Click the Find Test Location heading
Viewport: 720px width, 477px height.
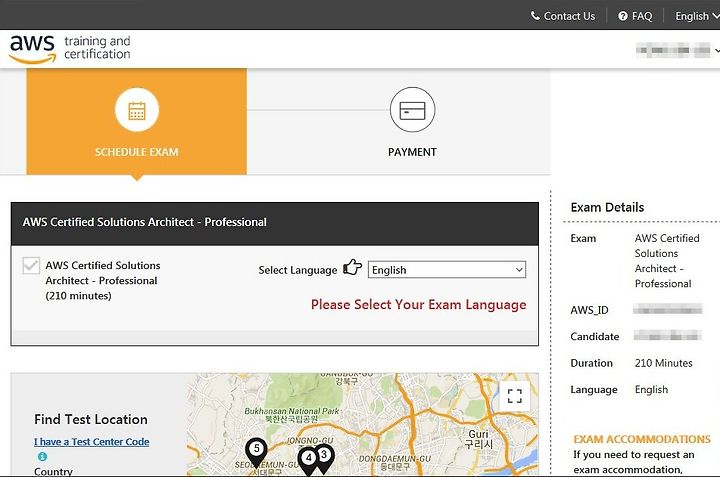point(91,419)
